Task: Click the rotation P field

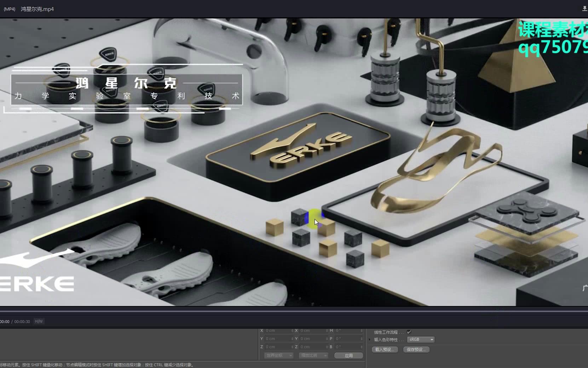Action: 349,339
